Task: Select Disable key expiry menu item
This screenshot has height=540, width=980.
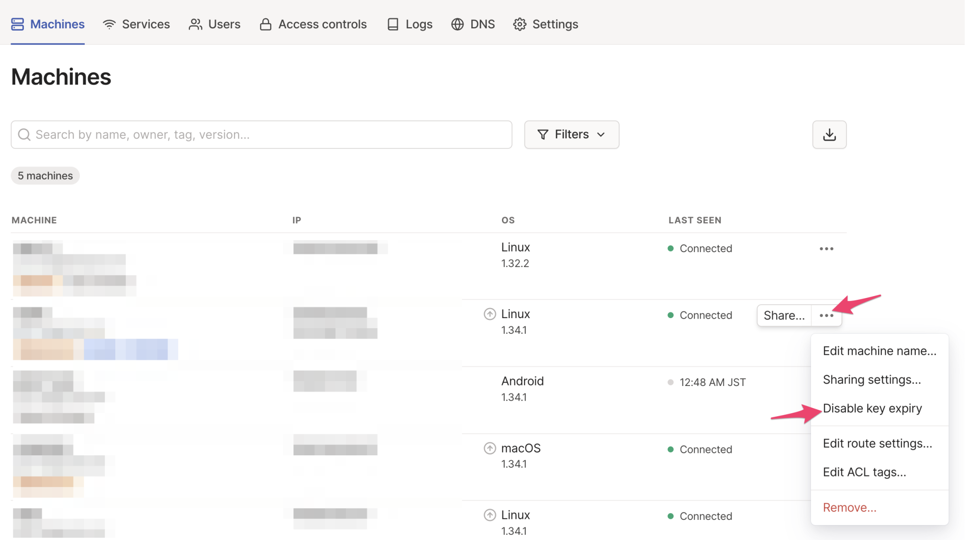Action: pos(872,408)
